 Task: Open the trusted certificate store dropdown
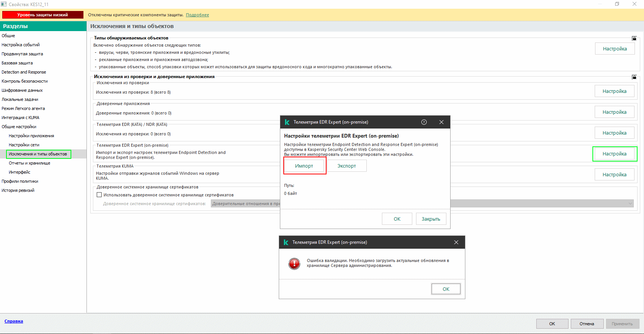pyautogui.click(x=630, y=204)
